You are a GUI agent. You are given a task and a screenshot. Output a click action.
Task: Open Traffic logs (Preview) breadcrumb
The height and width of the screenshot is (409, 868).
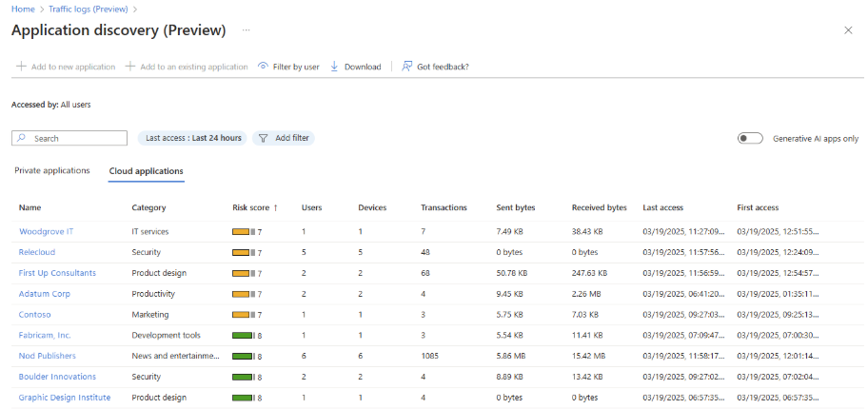(x=88, y=9)
